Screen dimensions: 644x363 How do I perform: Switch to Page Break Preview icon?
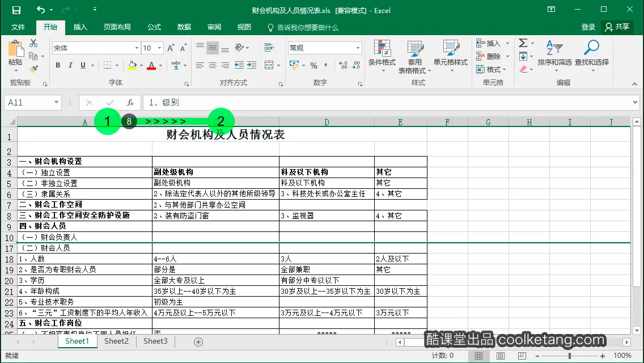522,356
